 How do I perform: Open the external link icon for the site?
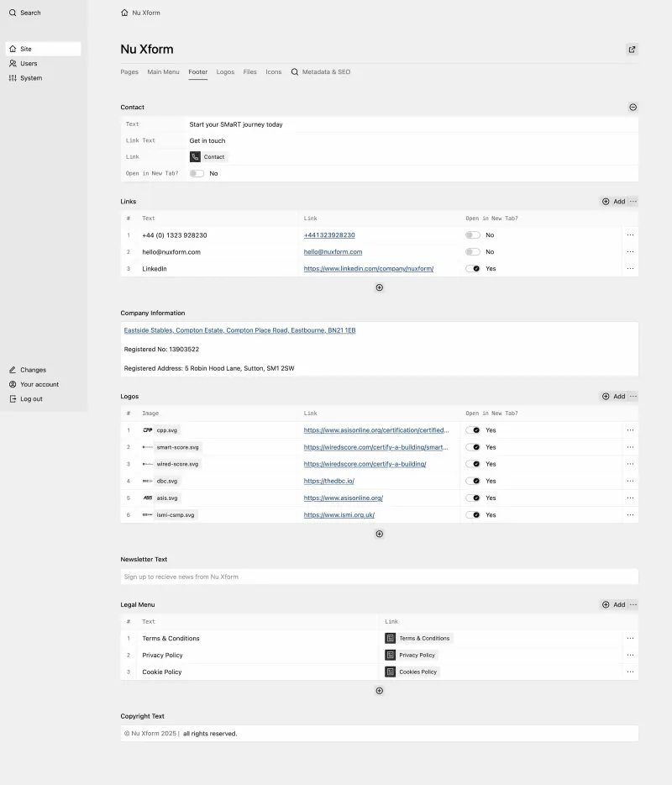[632, 50]
